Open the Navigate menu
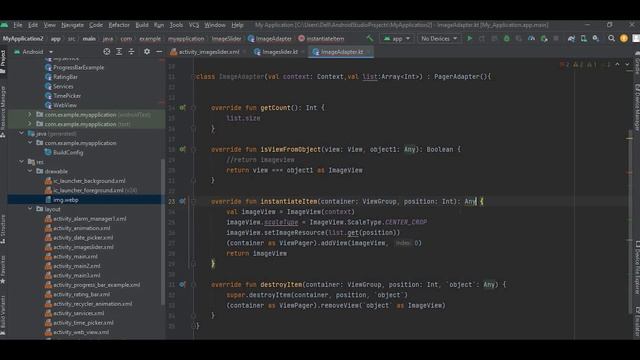 pos(72,25)
